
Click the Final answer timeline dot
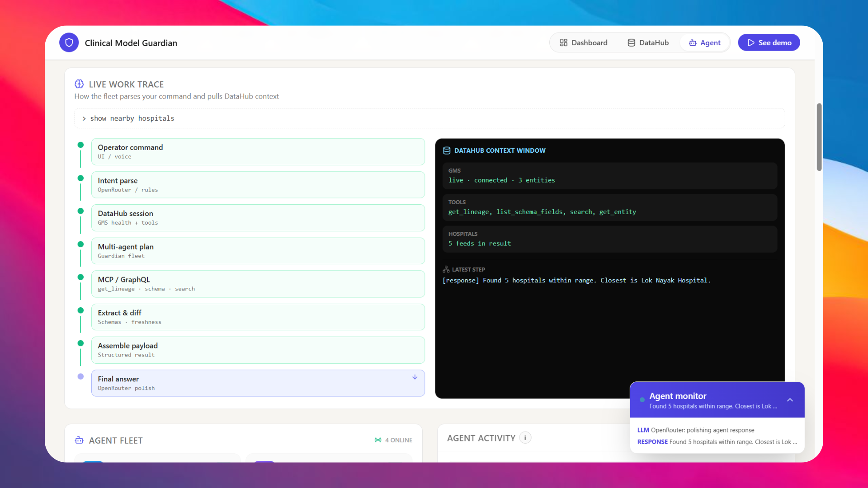click(x=80, y=376)
